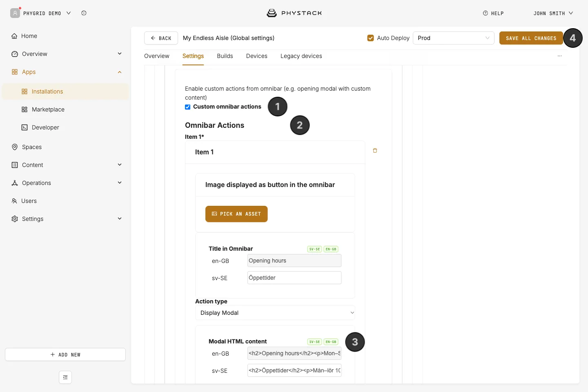Click the Content list icon

[15, 165]
